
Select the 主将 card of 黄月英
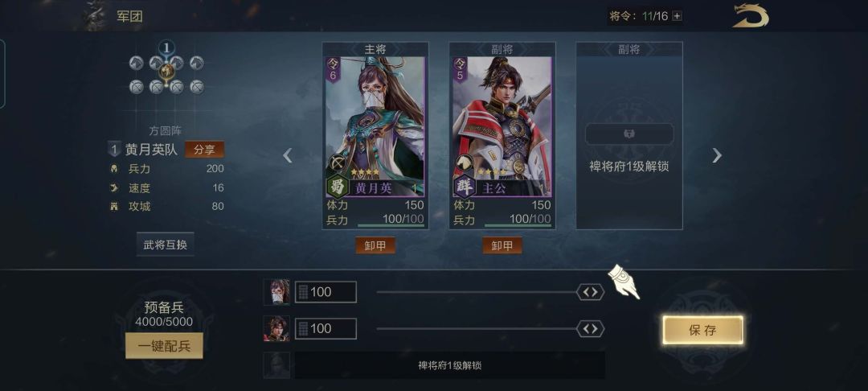[375, 136]
